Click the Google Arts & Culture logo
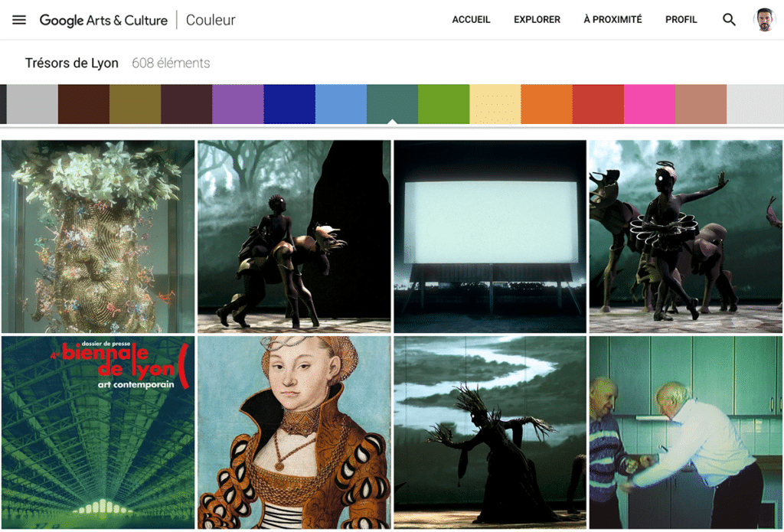784x532 pixels. (x=103, y=20)
